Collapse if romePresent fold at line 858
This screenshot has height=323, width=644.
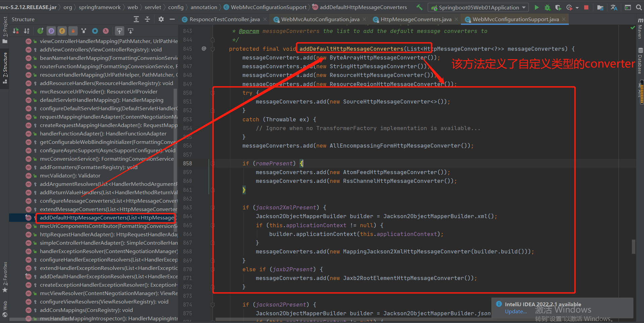click(x=213, y=163)
